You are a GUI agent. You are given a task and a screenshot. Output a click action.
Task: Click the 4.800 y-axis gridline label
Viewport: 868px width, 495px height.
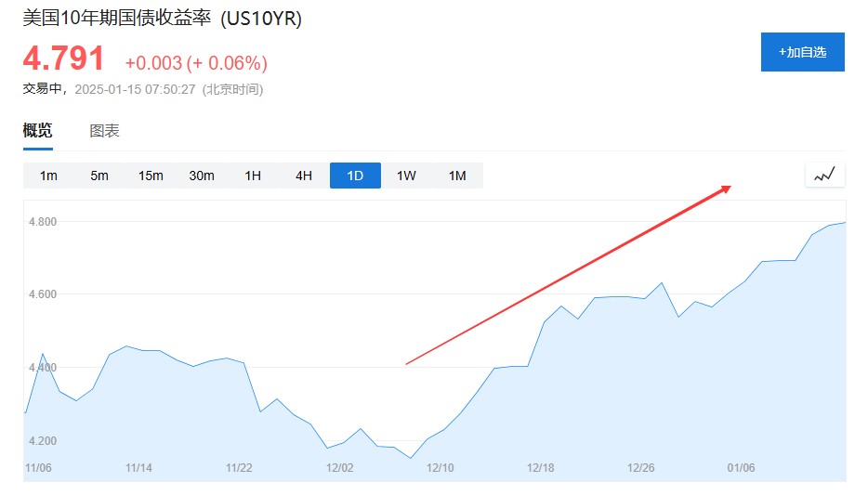43,222
